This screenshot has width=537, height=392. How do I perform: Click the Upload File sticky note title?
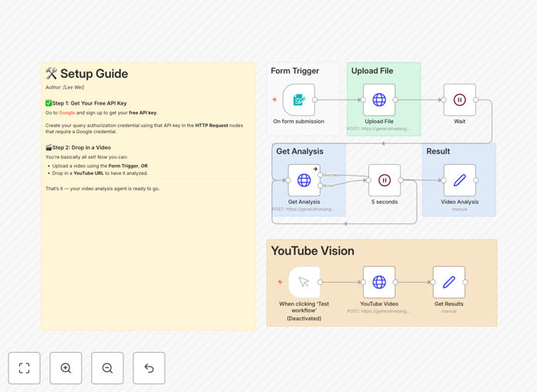tap(372, 71)
